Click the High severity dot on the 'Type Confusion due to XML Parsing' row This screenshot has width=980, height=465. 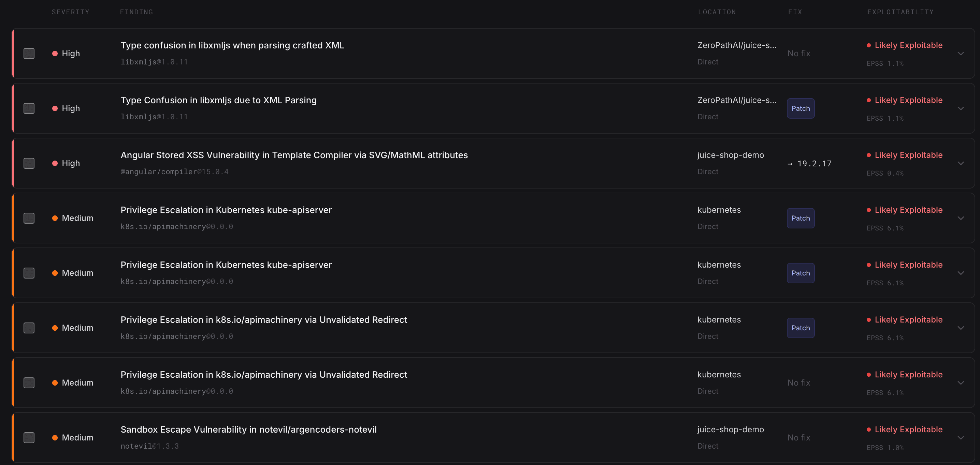[x=55, y=108]
